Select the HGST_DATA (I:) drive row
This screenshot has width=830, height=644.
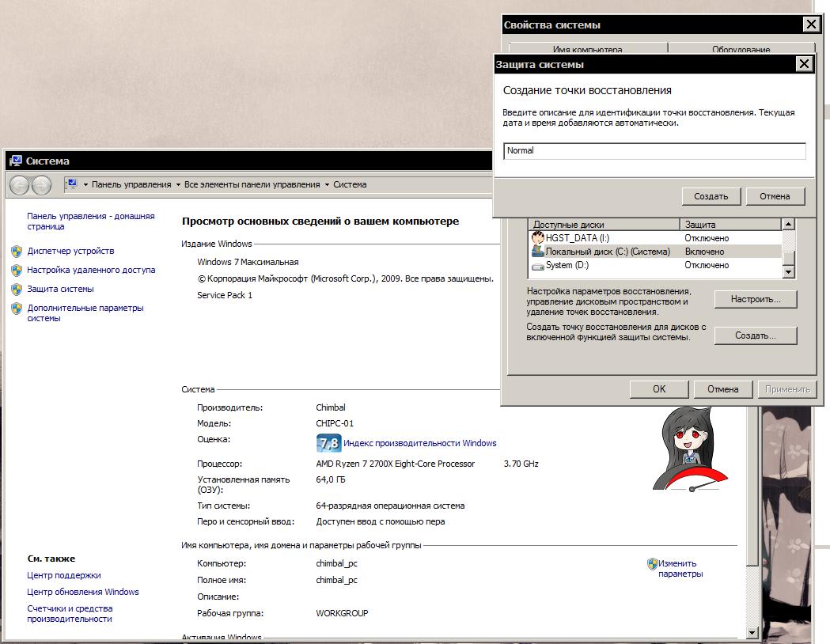click(x=656, y=237)
